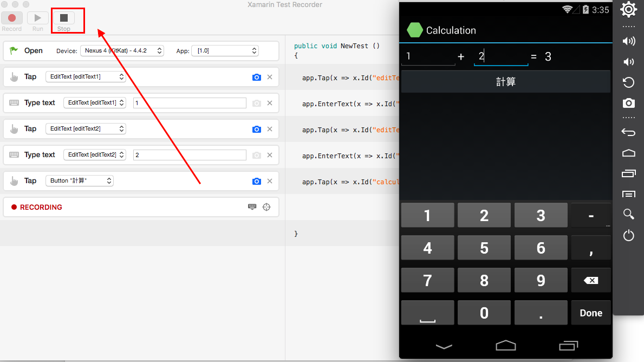Remove the Type text editText2 step
Viewport: 644px width, 362px height.
(x=270, y=155)
